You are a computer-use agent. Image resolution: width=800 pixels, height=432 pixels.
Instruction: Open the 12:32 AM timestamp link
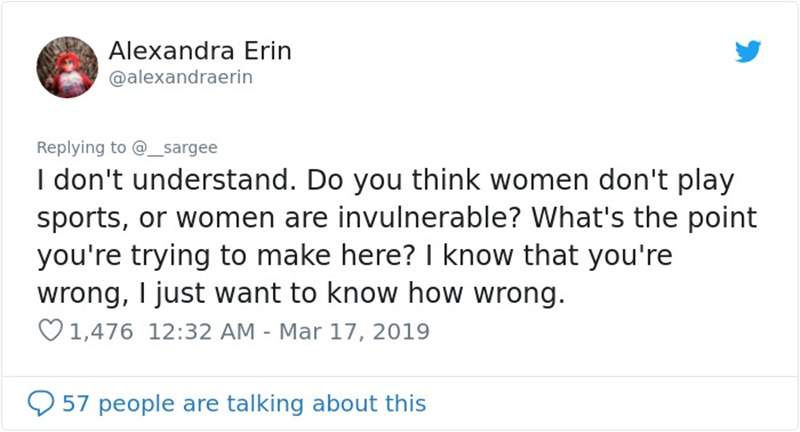(x=201, y=331)
